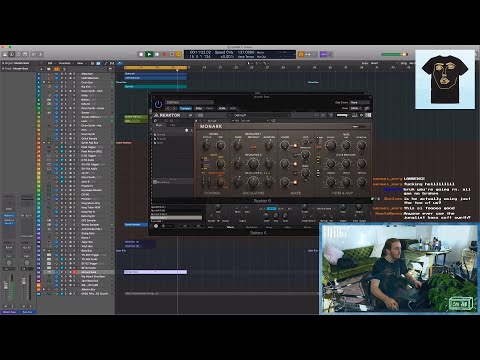Click Compare in the plugin header
This screenshot has height=360, width=480.
(186, 108)
